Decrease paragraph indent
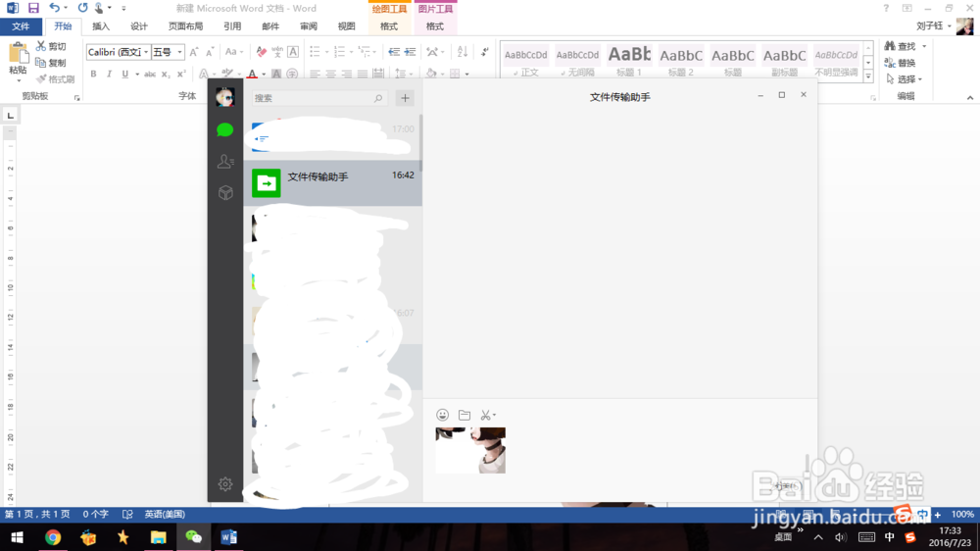Screen dimensions: 980x551 pos(394,52)
